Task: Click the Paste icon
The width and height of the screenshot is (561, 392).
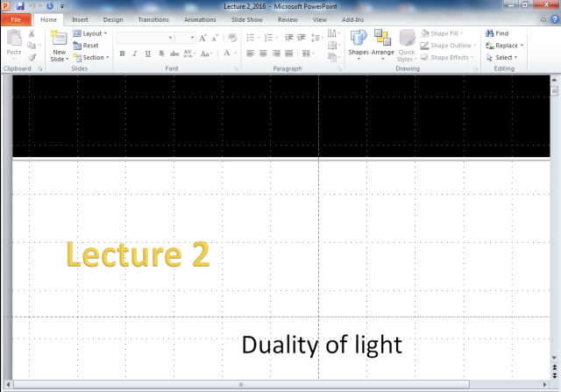Action: click(14, 38)
